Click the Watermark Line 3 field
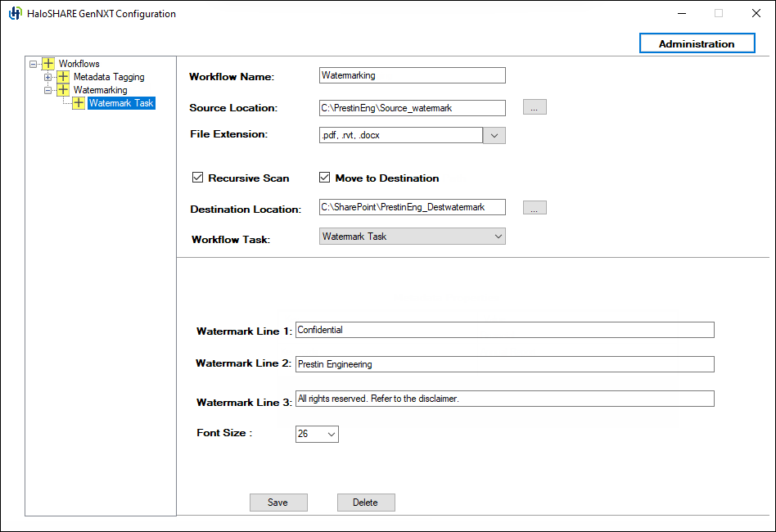776x532 pixels. pyautogui.click(x=505, y=399)
